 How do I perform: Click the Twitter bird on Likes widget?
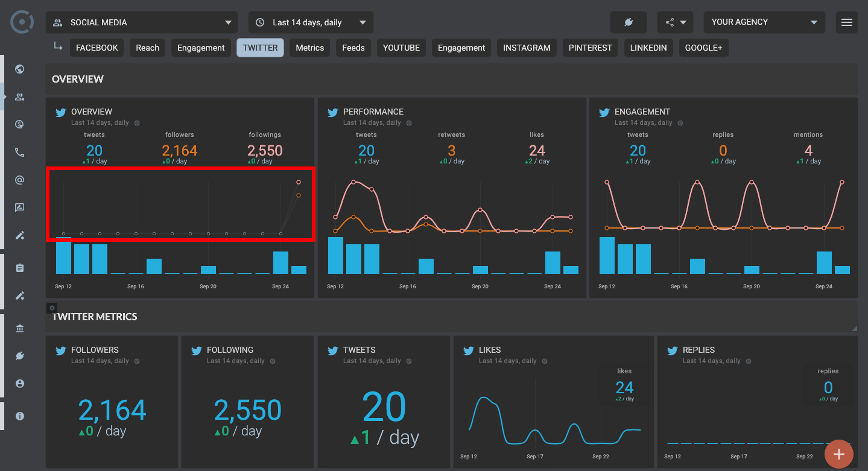pyautogui.click(x=468, y=350)
